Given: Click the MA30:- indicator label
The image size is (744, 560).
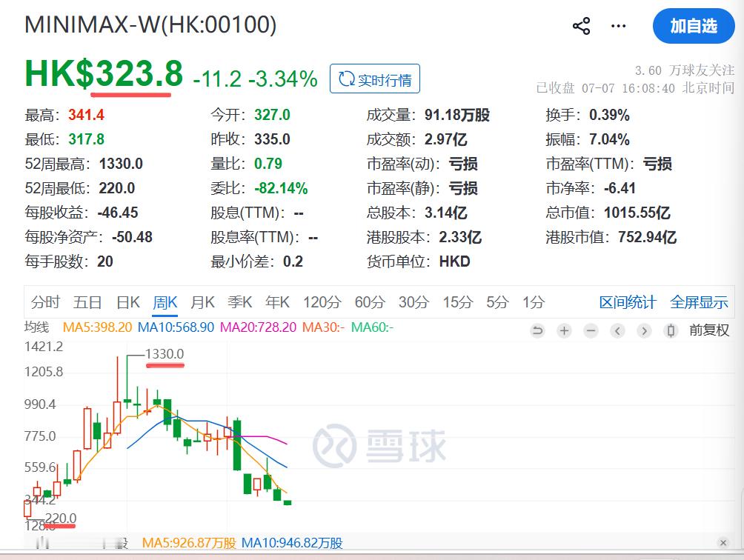Looking at the screenshot, I should coord(323,327).
